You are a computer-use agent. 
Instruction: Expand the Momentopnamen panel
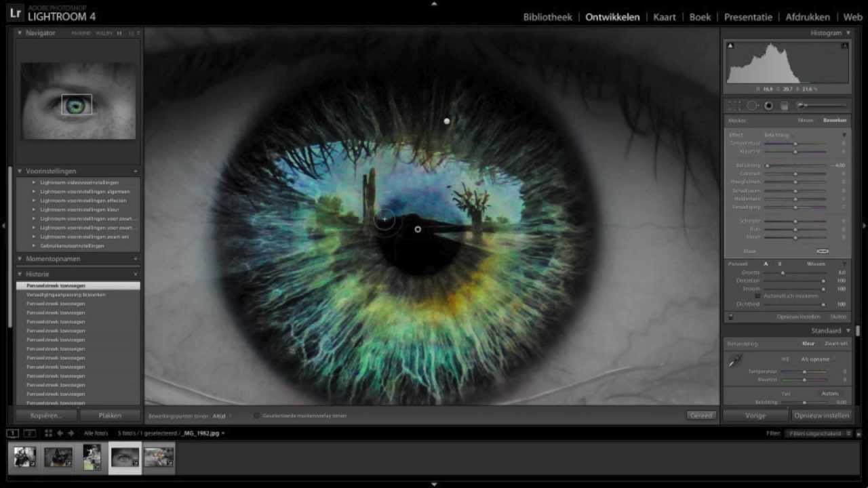coord(20,258)
